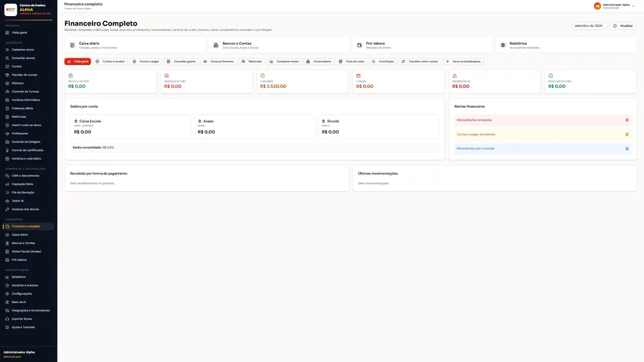Open Inserir curso ao aluno sidebar item
The height and width of the screenshot is (362, 644).
point(28,125)
